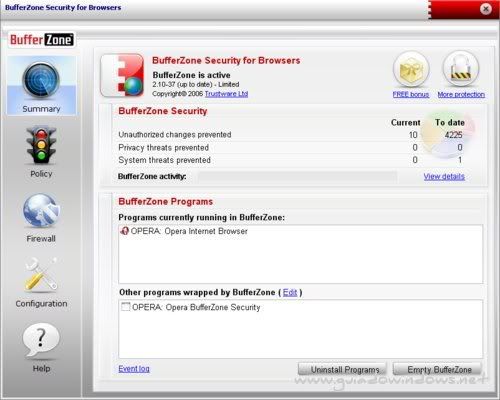Open the Policy traffic light icon

pyautogui.click(x=41, y=146)
